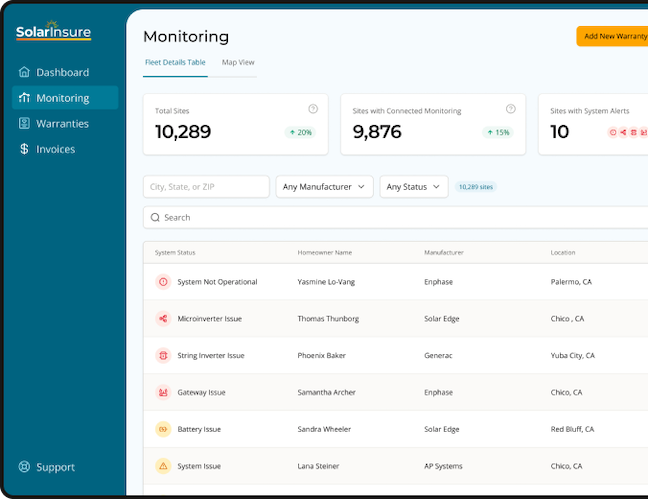648x499 pixels.
Task: Click the search magnifier icon
Action: point(155,217)
